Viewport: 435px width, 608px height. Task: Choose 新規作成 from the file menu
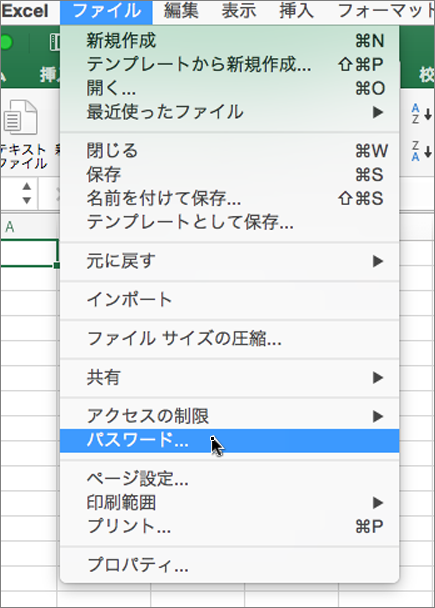(x=230, y=40)
